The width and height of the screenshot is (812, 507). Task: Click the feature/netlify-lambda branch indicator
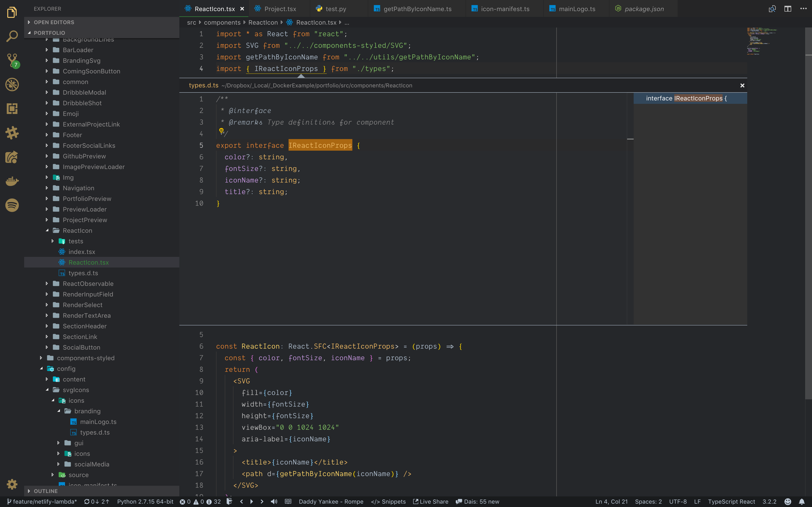click(42, 502)
